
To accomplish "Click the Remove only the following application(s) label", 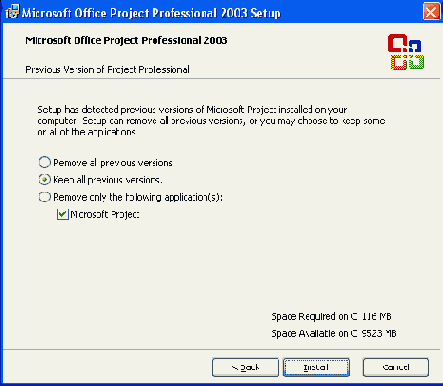I will [x=138, y=197].
